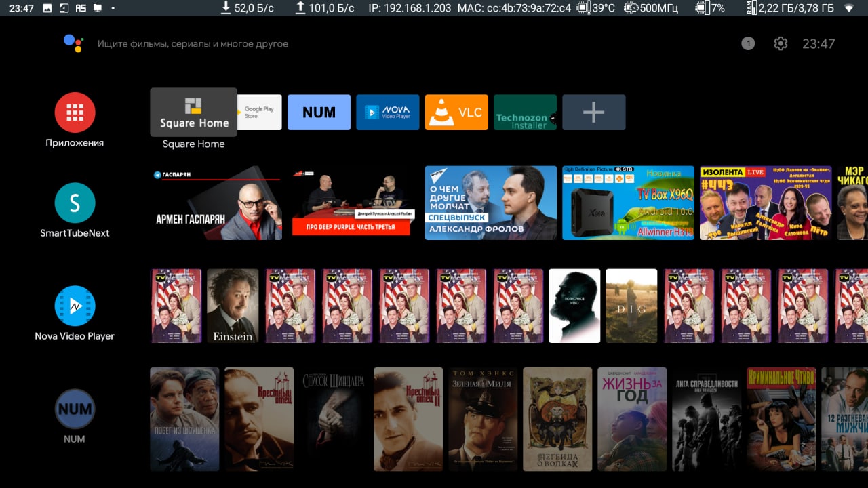Viewport: 868px width, 488px height.
Task: Play the TV Box X96Q video
Action: pyautogui.click(x=628, y=203)
